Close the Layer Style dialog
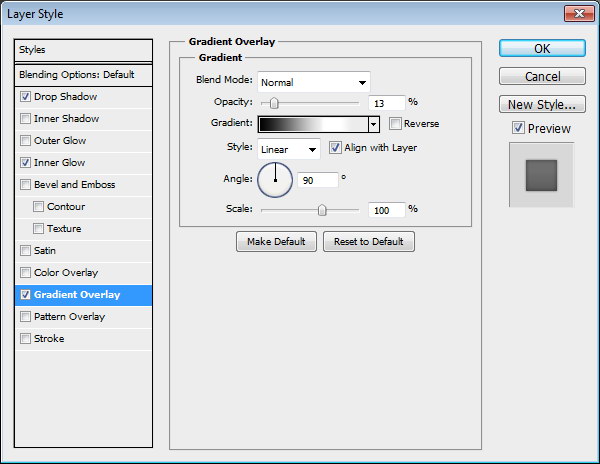Image resolution: width=600 pixels, height=464 pixels. click(579, 14)
